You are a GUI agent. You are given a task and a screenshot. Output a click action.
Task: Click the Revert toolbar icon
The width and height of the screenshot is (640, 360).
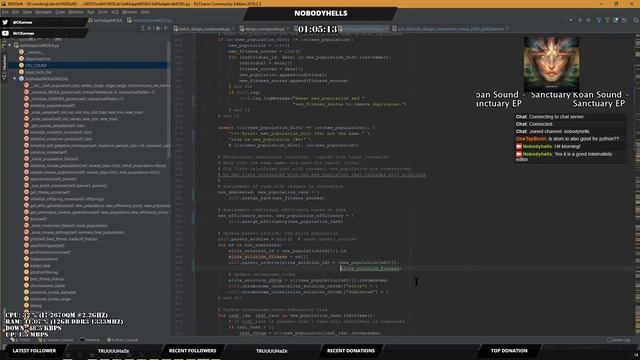click(x=624, y=20)
